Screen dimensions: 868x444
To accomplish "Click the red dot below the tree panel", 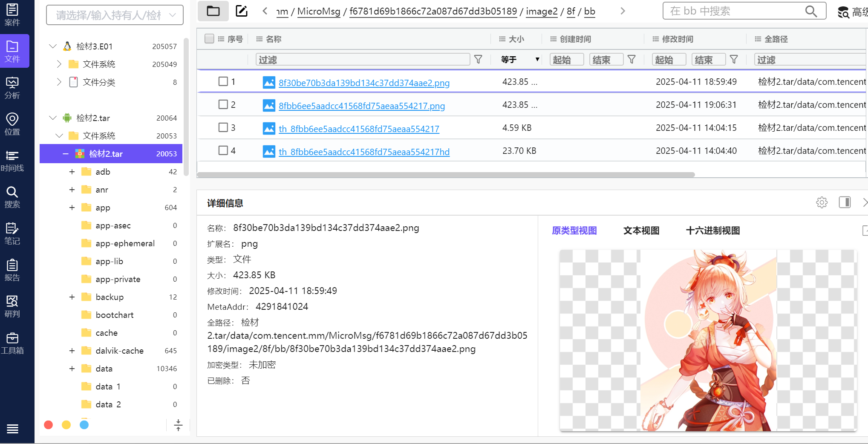I will coord(48,425).
